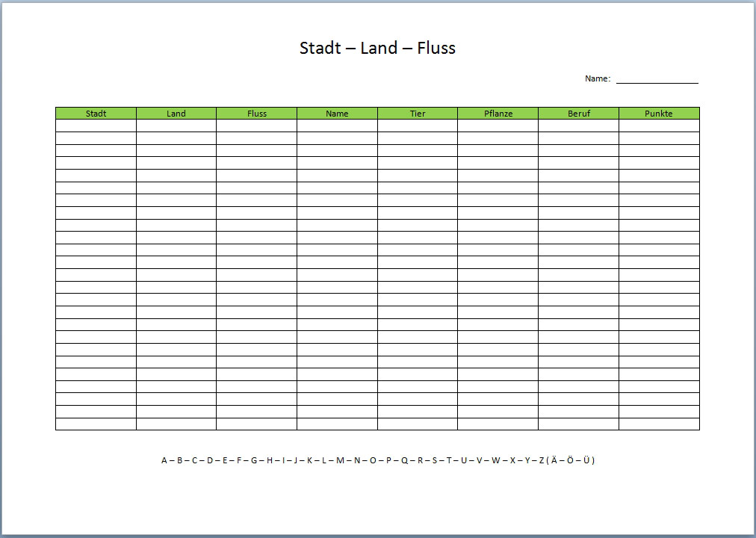Click the Tier column header
Viewport: 756px width, 538px height.
point(418,114)
